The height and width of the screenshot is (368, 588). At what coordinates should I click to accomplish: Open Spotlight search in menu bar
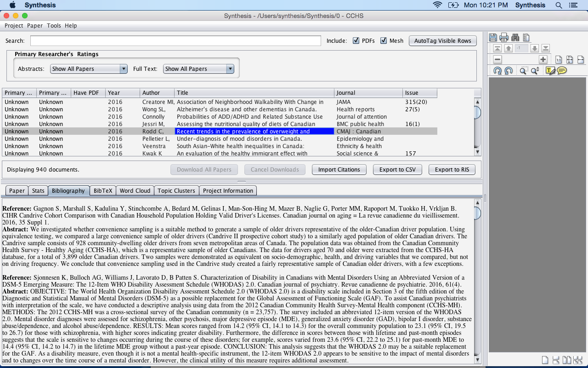pos(559,5)
